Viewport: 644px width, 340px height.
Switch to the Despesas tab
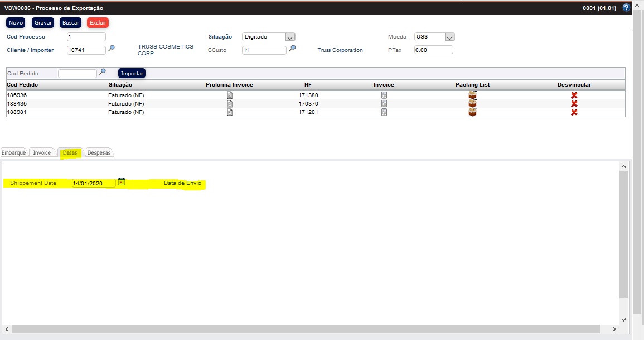click(99, 151)
